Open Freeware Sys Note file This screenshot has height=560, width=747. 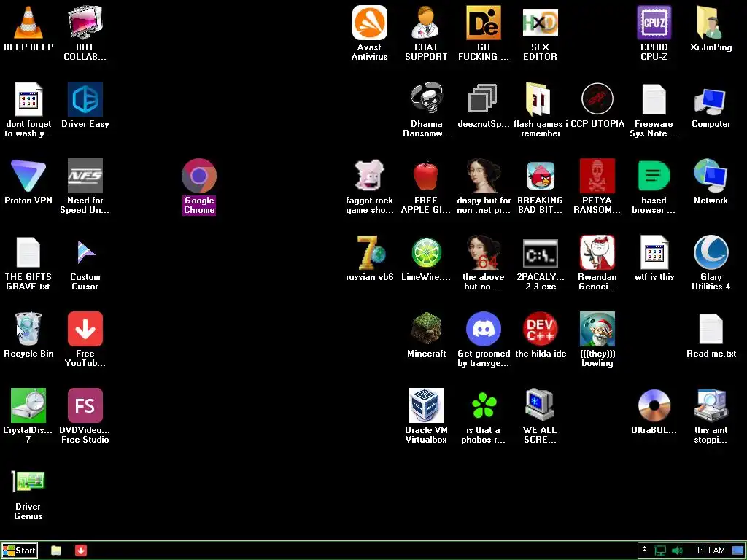pos(654,99)
